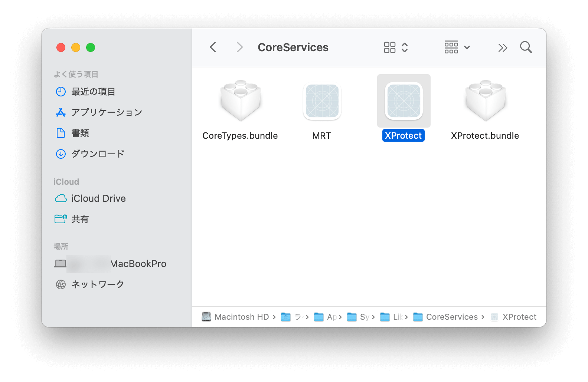
Task: Select the MRT application icon
Action: click(x=322, y=101)
